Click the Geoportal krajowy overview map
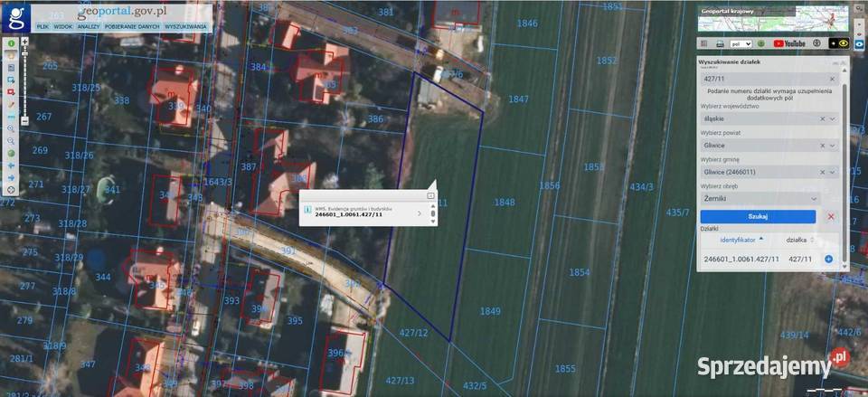The image size is (868, 397). (x=773, y=18)
